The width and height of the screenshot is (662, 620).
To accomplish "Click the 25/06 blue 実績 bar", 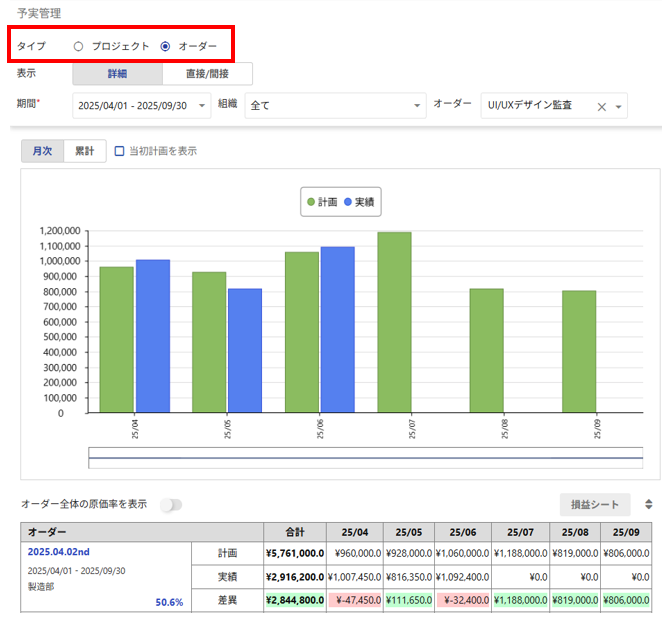I will pos(338,330).
